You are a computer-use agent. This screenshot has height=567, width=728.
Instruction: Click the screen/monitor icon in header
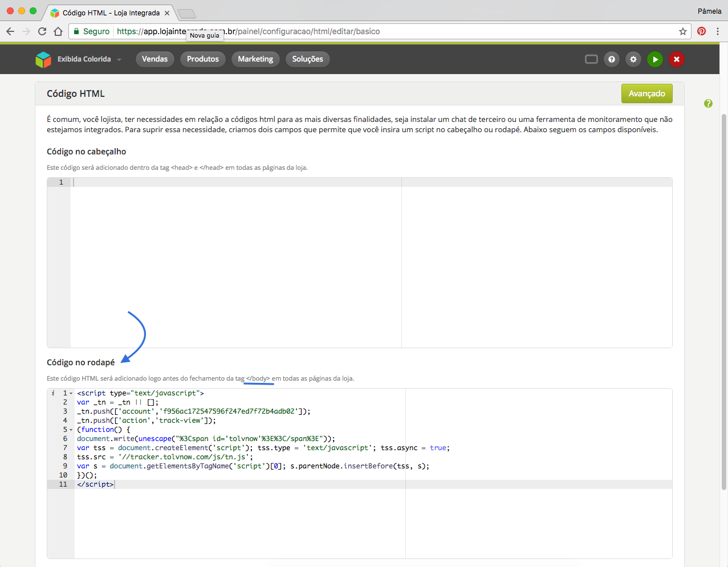591,59
